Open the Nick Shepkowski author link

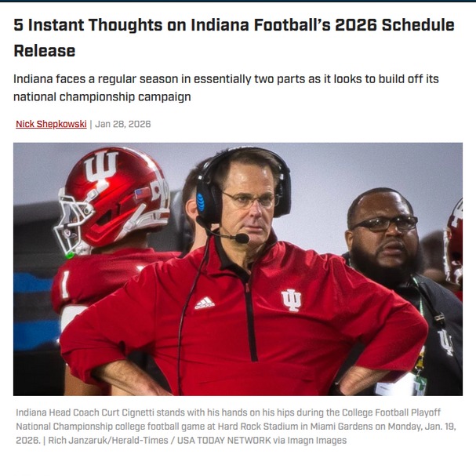(x=51, y=124)
